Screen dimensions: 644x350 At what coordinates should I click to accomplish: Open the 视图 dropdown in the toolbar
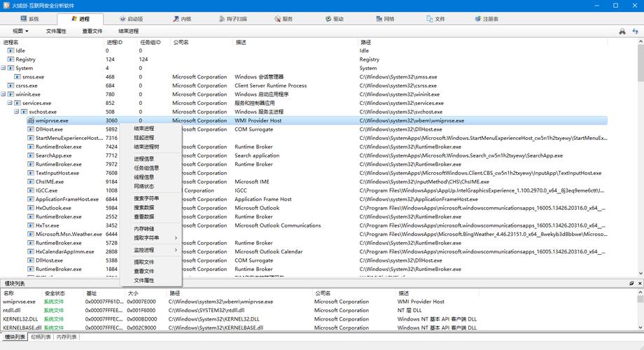[x=20, y=31]
